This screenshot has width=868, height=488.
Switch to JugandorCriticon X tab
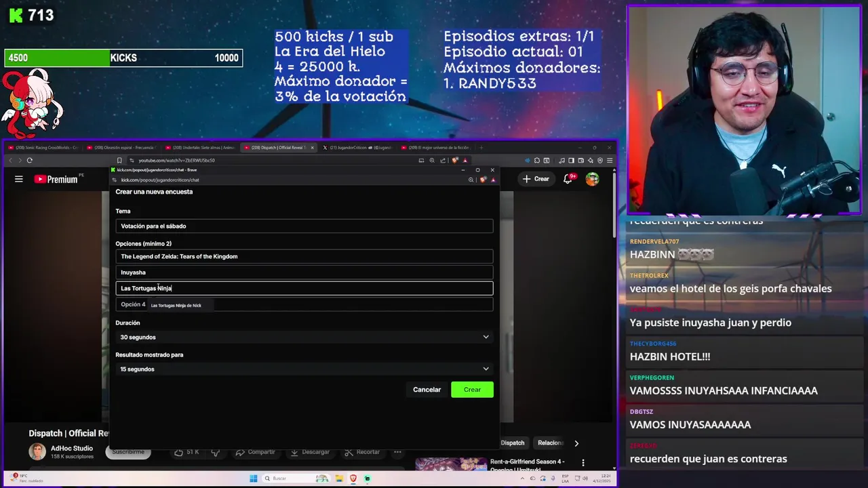coord(357,148)
